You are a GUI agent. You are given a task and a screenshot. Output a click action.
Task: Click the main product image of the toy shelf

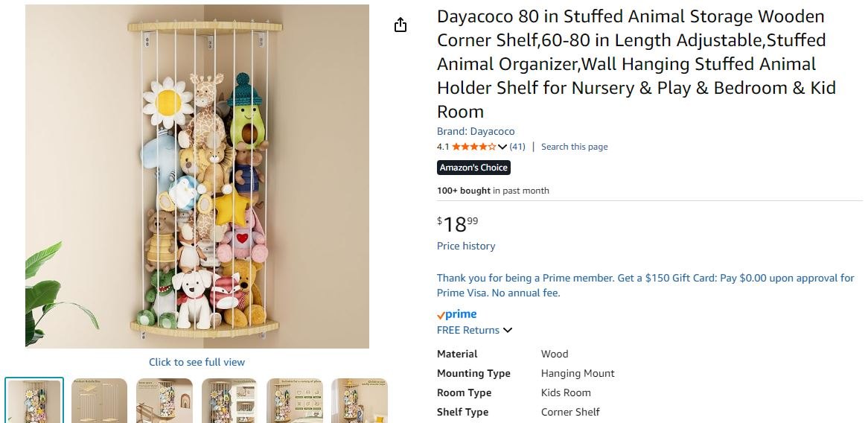197,176
